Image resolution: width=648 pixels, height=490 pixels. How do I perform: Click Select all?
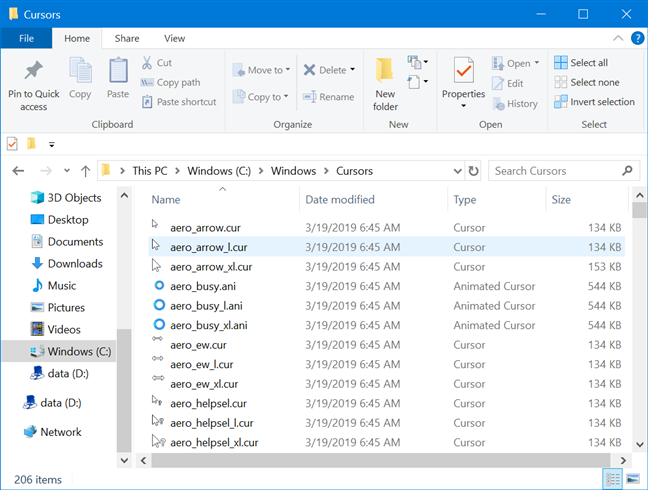pyautogui.click(x=581, y=63)
